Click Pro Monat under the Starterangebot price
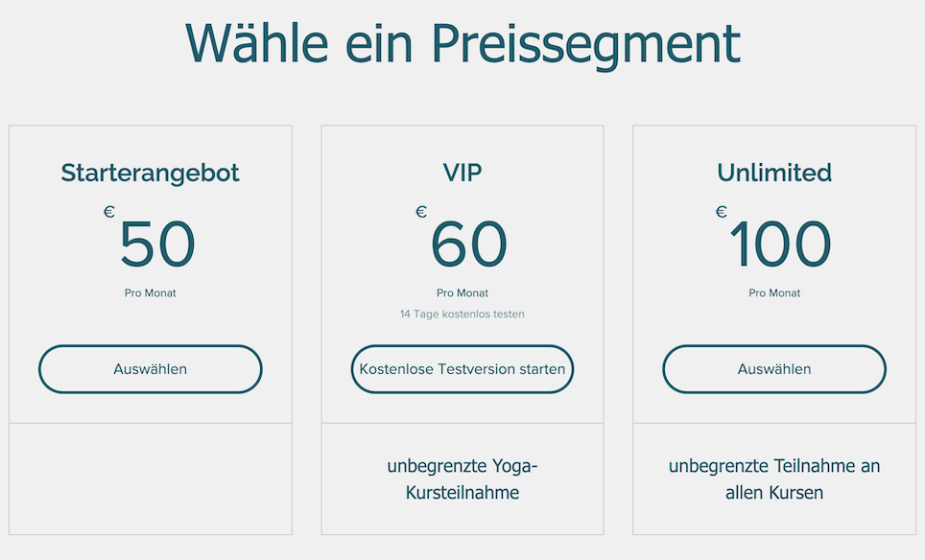This screenshot has width=925, height=560. click(x=150, y=293)
